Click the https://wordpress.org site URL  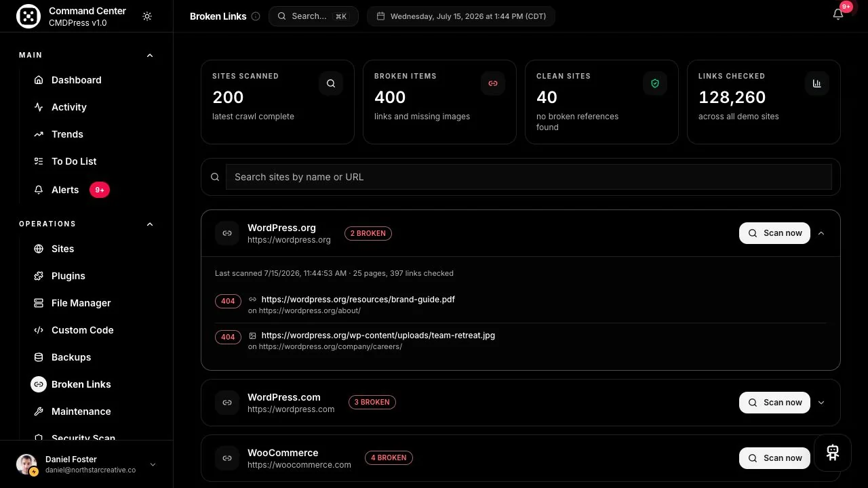pyautogui.click(x=289, y=240)
